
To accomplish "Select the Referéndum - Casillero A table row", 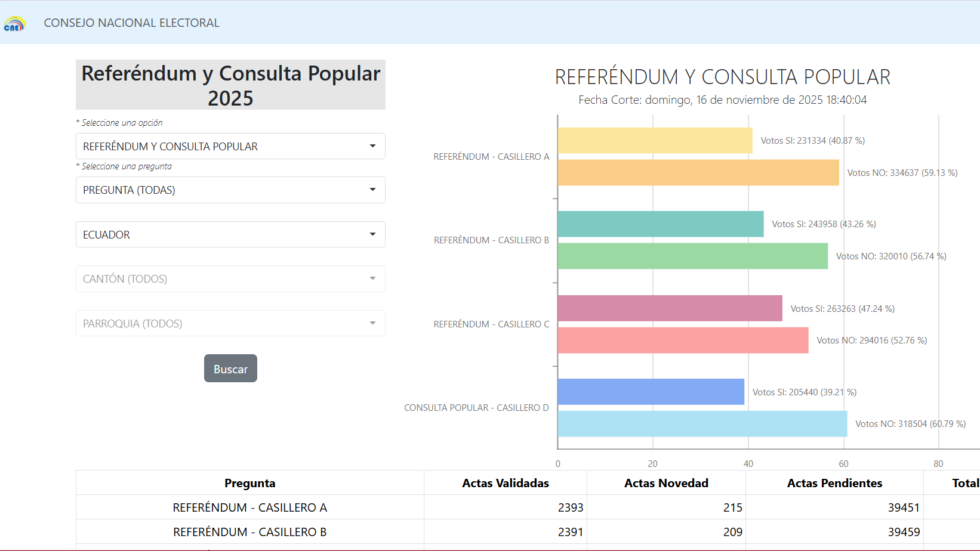I will click(x=249, y=507).
